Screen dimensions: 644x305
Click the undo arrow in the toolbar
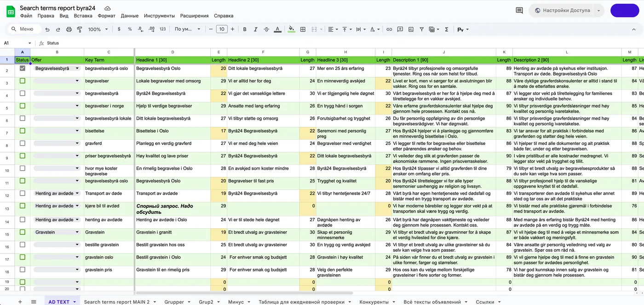point(47,29)
